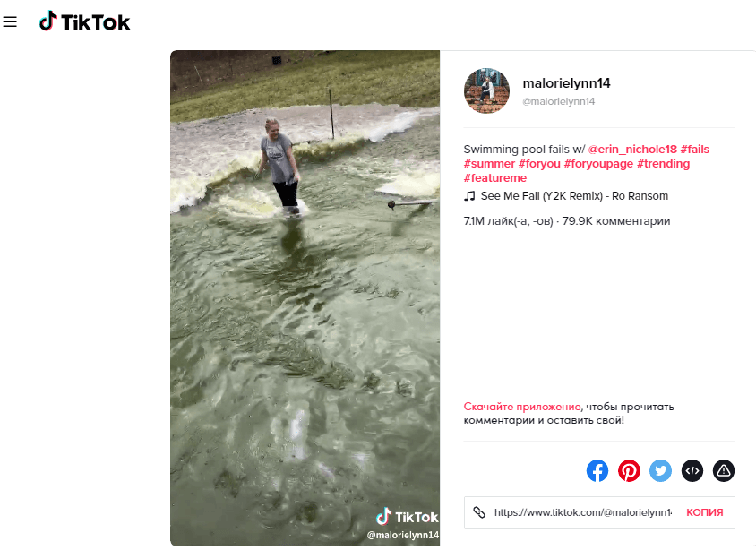This screenshot has width=756, height=550.
Task: Share the video on Pinterest
Action: [x=629, y=470]
